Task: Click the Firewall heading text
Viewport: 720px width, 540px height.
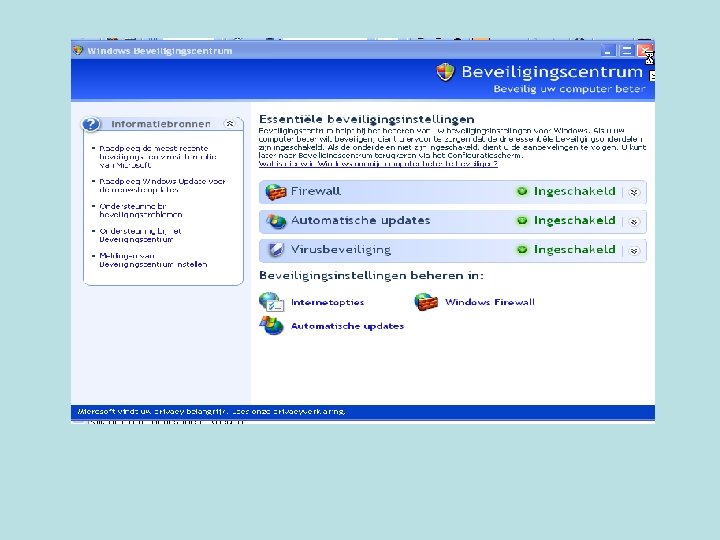Action: click(316, 191)
